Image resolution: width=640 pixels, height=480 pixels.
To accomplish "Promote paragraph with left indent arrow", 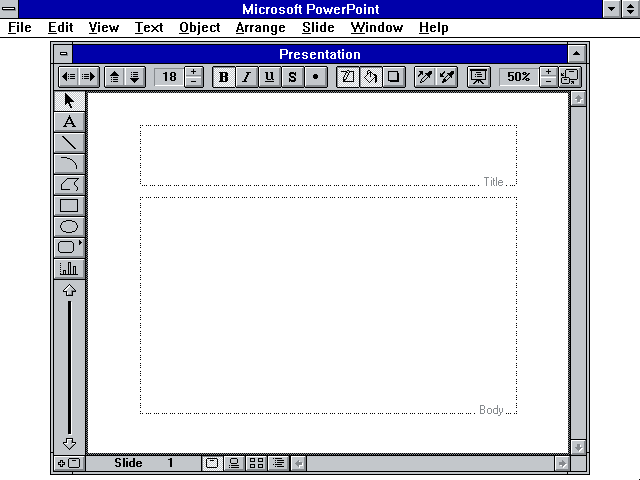I will pyautogui.click(x=69, y=77).
